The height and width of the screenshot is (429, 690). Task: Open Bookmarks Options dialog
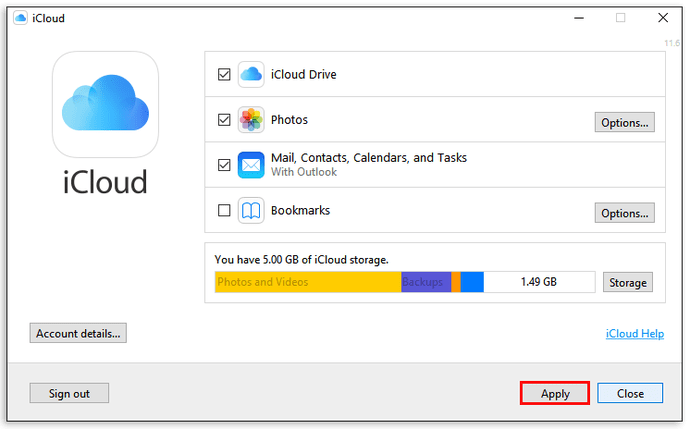pos(624,213)
